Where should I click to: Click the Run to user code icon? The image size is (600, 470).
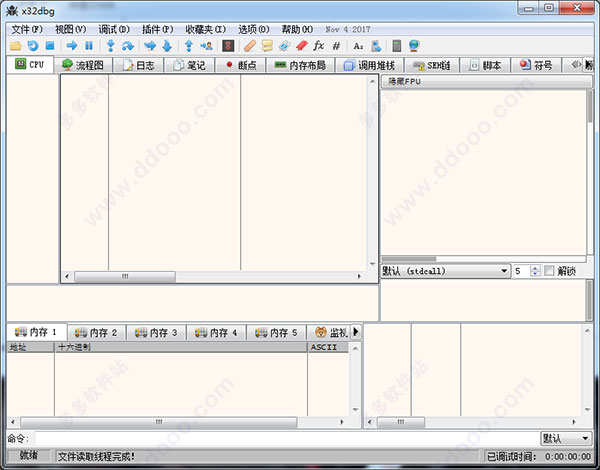click(207, 46)
